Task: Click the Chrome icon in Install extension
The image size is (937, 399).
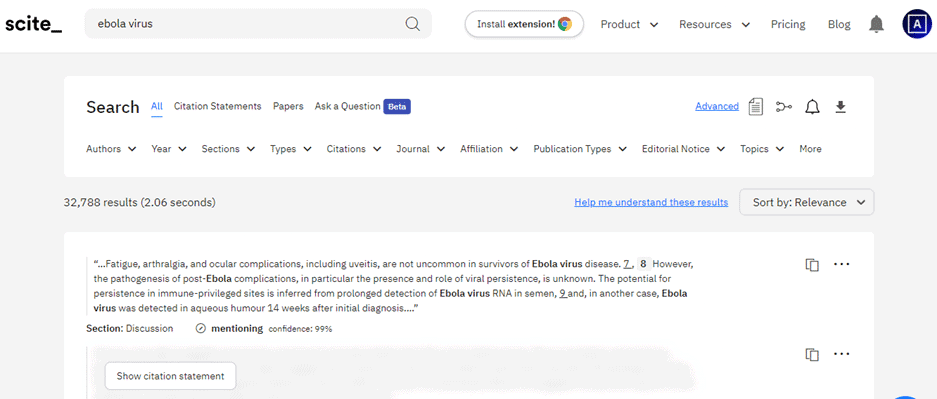Action: click(x=565, y=24)
